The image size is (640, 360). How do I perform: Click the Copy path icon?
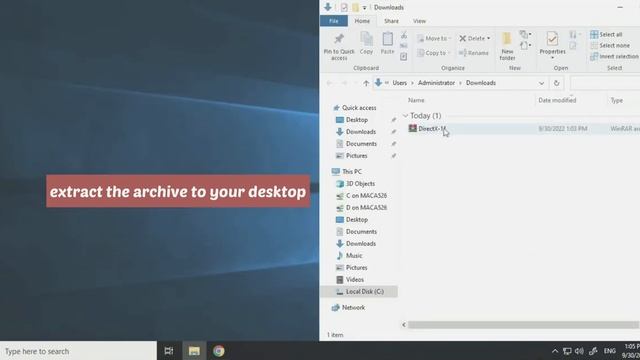point(404,45)
